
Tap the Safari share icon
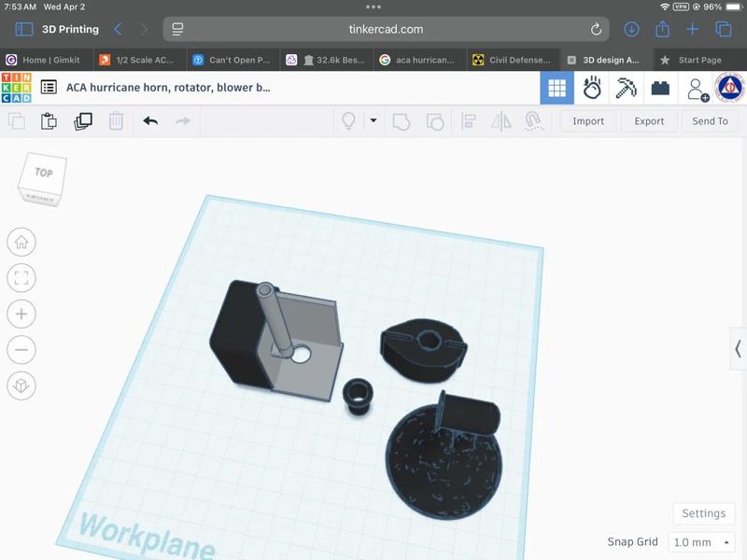pos(662,29)
